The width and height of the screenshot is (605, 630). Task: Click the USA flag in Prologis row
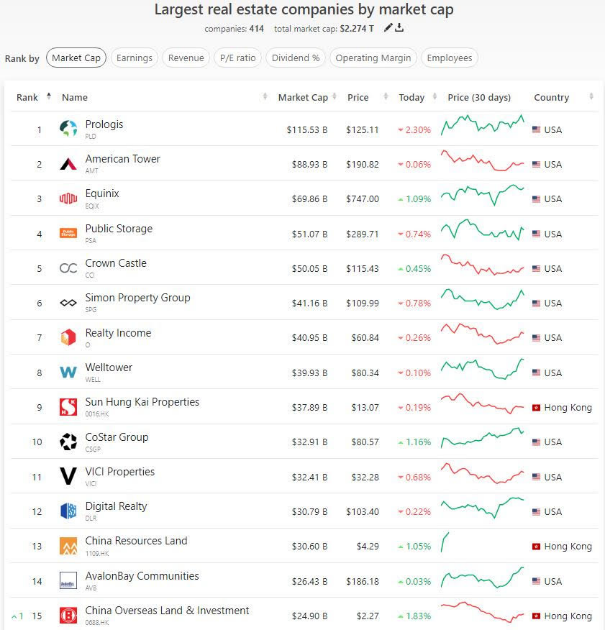(x=536, y=130)
